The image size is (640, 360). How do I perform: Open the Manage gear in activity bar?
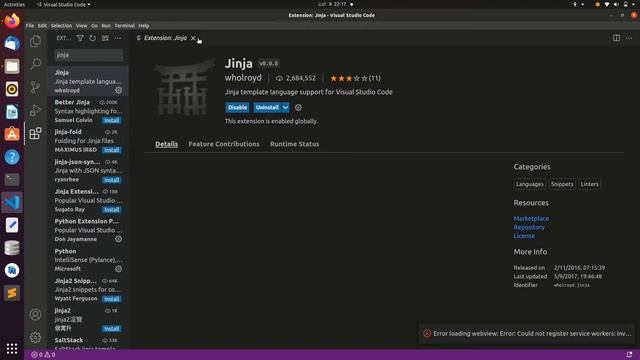pos(36,337)
